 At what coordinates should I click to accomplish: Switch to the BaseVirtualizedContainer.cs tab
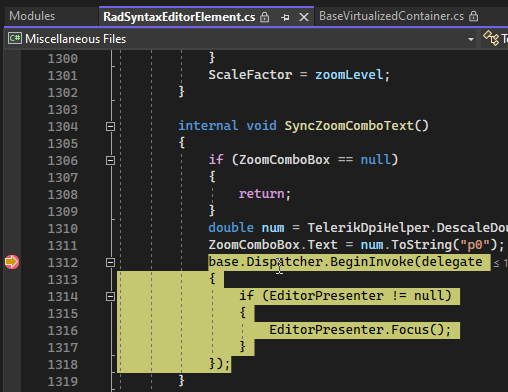click(391, 16)
